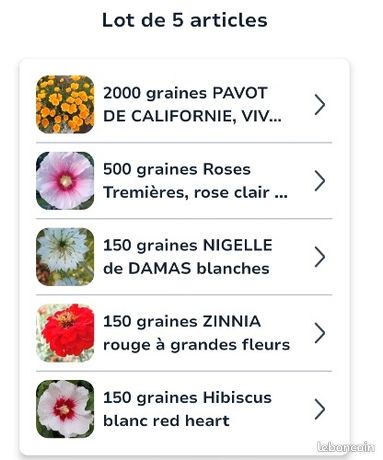Expand the Zinnia rouge chevron arrow
Viewport: 383px width, 460px height.
click(x=320, y=333)
